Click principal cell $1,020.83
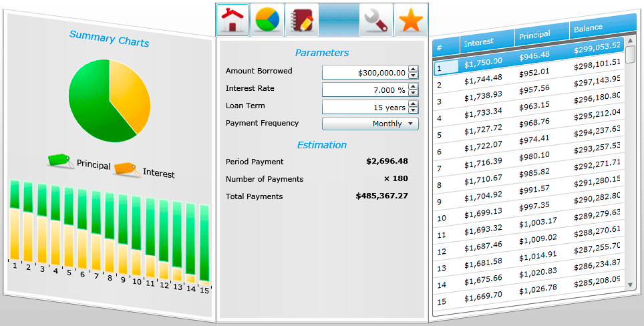The image size is (644, 326). pos(538,273)
